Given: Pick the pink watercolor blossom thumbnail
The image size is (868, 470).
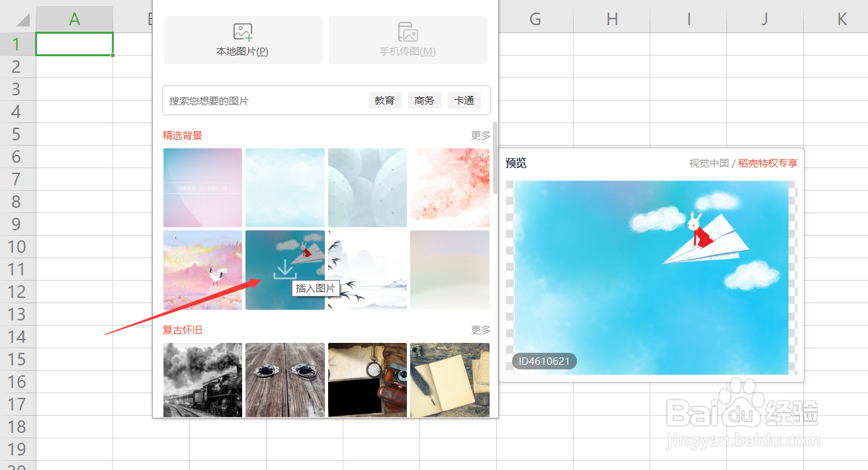Looking at the screenshot, I should point(450,187).
